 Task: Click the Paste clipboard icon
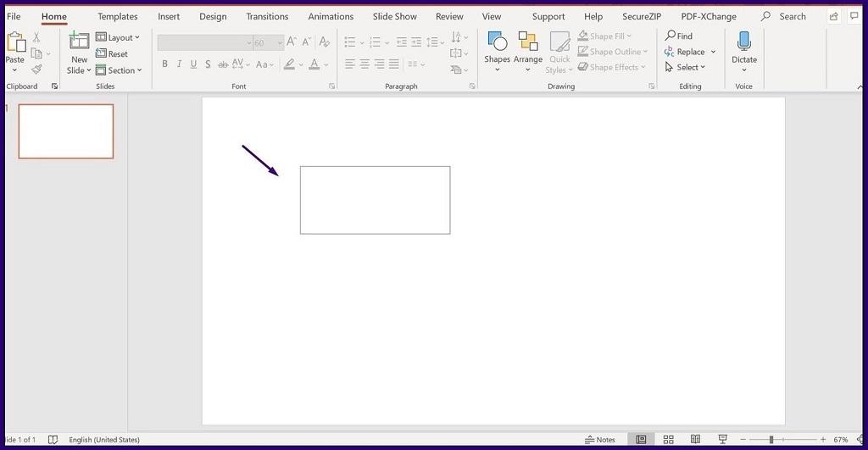point(15,42)
